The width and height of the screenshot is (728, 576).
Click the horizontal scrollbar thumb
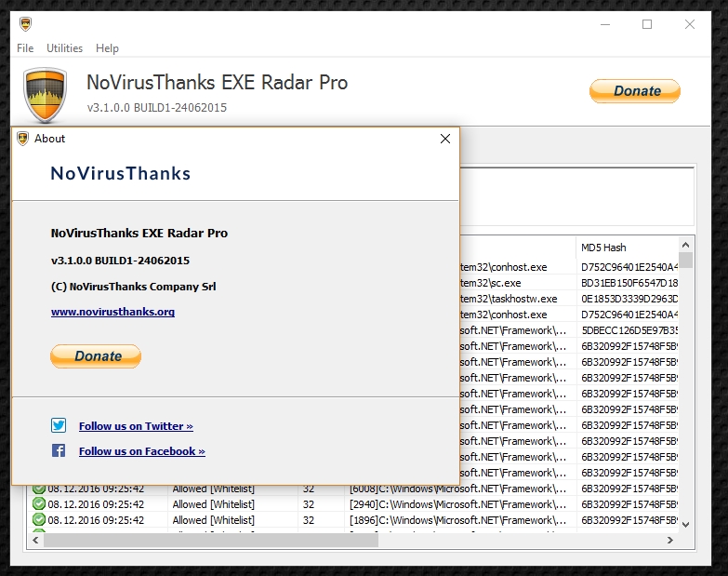tap(211, 541)
